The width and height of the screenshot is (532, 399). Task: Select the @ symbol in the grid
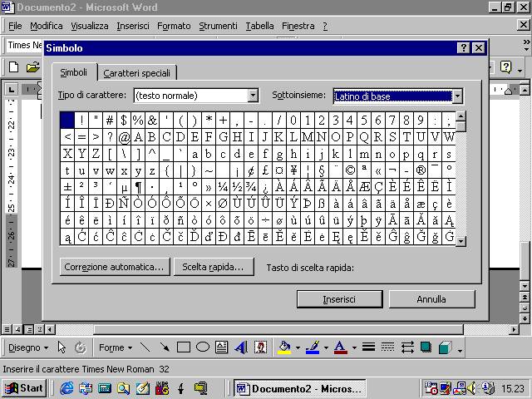click(x=124, y=136)
